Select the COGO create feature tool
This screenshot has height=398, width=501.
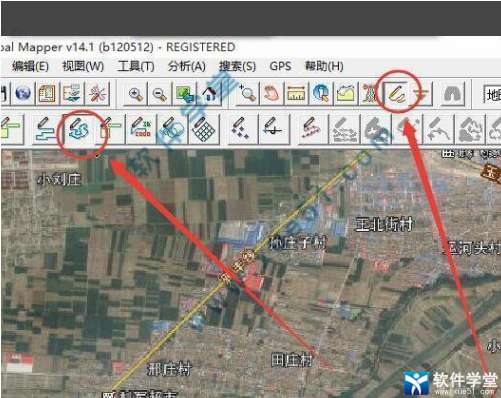click(141, 129)
